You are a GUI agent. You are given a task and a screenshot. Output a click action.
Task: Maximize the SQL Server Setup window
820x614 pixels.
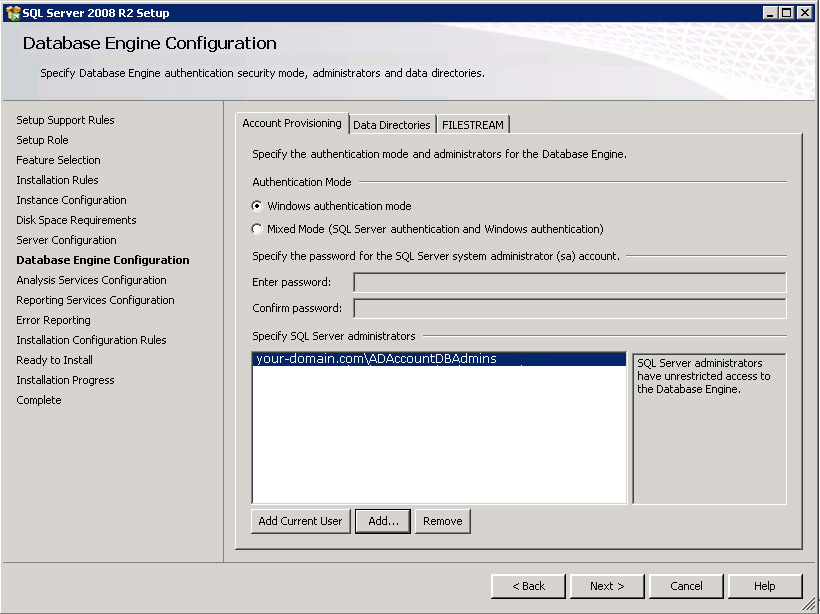coord(787,13)
